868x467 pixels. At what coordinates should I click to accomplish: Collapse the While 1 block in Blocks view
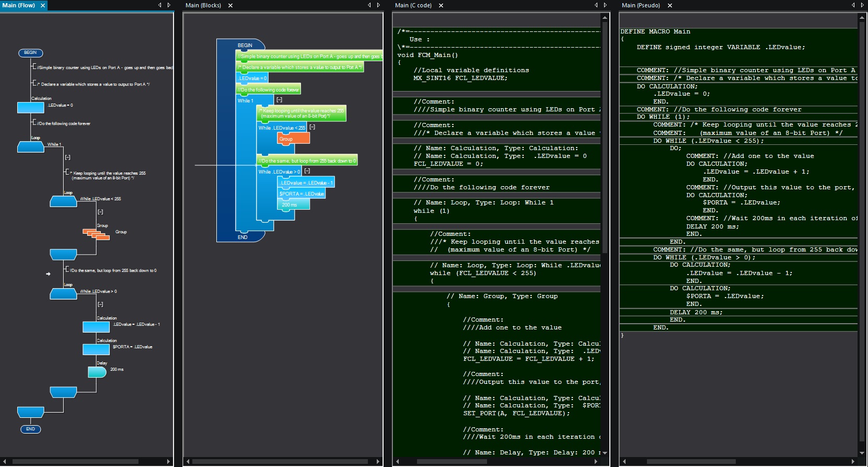279,100
